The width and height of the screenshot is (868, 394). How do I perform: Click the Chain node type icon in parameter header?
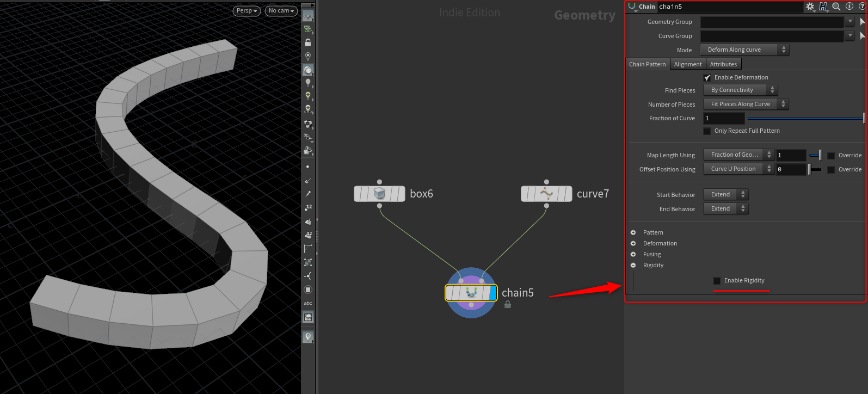632,7
